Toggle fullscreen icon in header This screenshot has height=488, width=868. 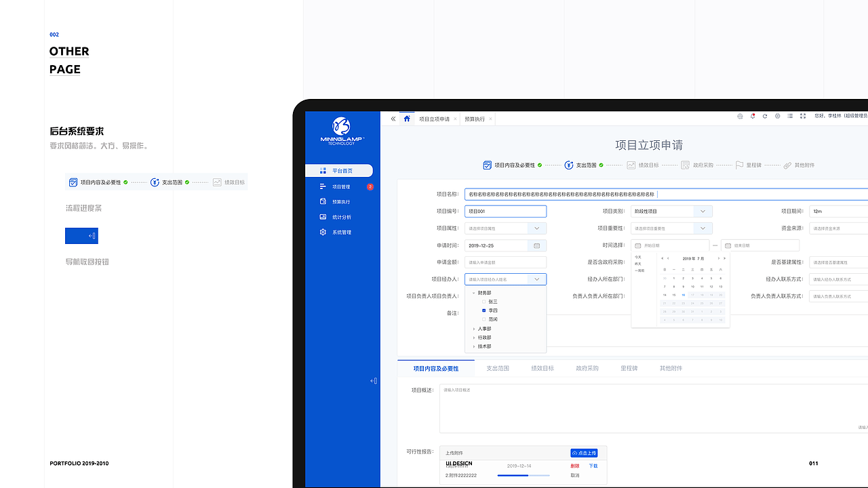pos(803,116)
